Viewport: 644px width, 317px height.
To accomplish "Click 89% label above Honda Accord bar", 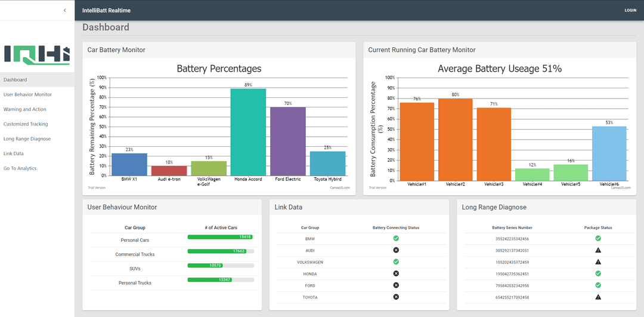I will coord(248,85).
